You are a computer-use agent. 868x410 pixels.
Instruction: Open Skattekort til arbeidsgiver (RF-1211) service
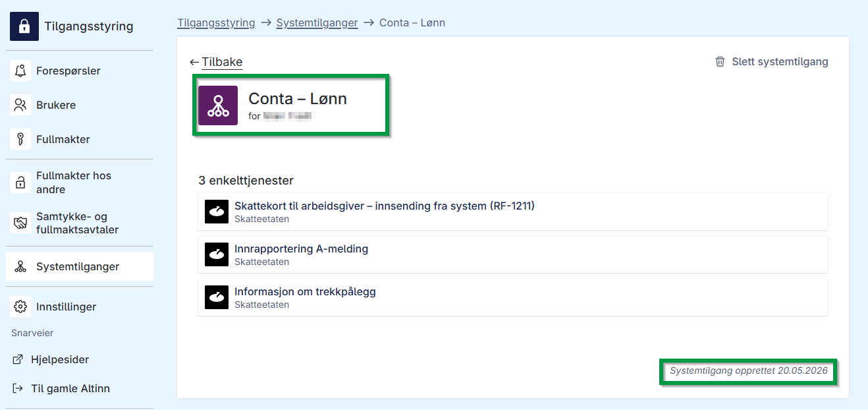pyautogui.click(x=512, y=212)
